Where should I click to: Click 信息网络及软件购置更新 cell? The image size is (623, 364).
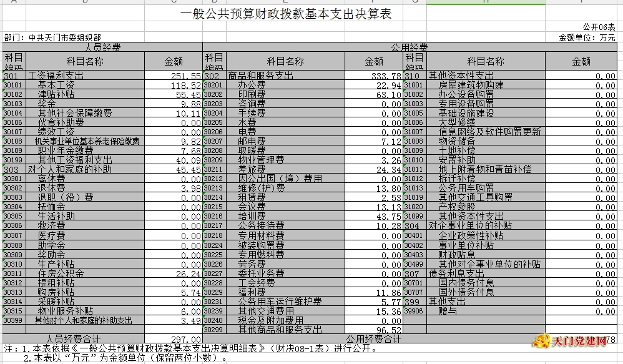[x=486, y=132]
